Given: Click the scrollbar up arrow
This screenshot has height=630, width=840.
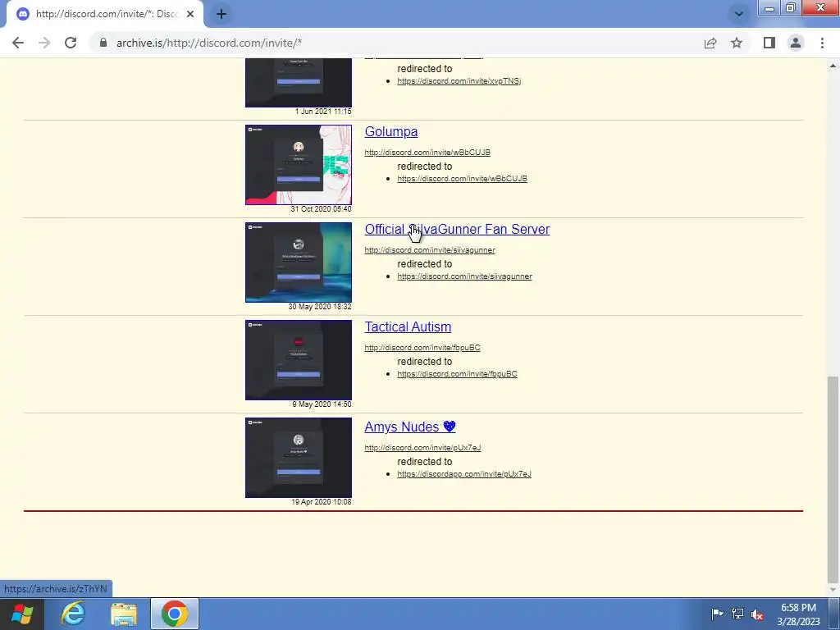Looking at the screenshot, I should [832, 66].
